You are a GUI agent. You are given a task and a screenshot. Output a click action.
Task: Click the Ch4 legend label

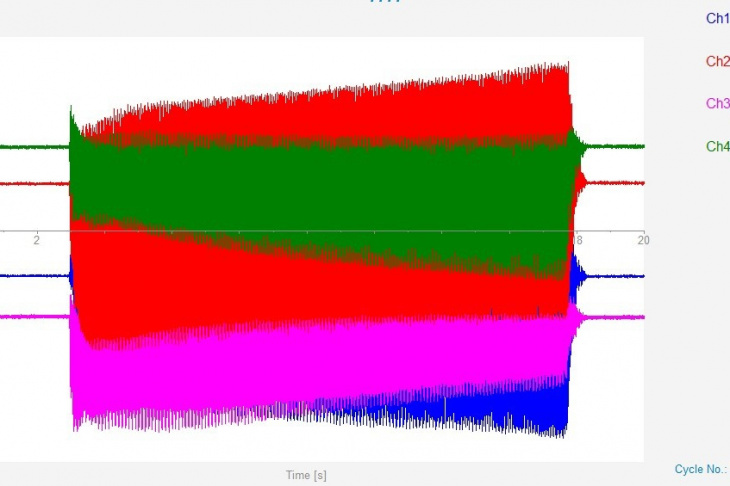coord(718,146)
